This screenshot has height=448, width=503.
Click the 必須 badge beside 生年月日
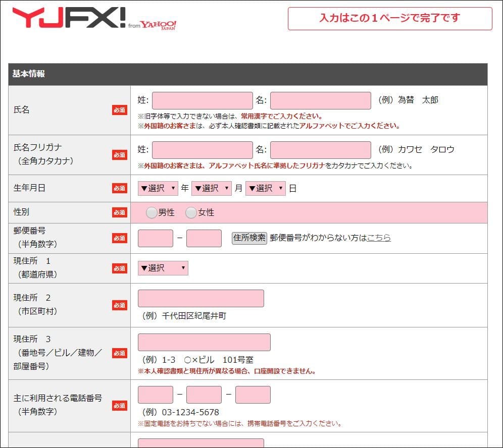tap(120, 188)
